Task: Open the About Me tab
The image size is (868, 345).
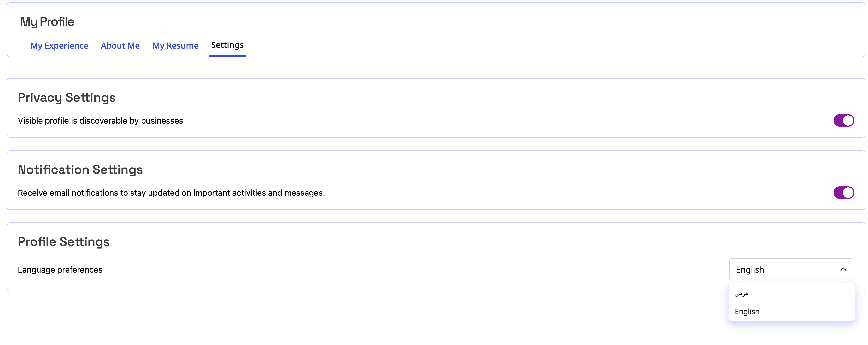Action: click(120, 45)
